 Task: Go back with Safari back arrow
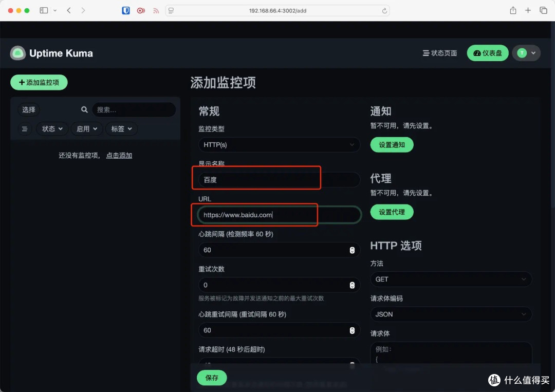click(x=69, y=11)
